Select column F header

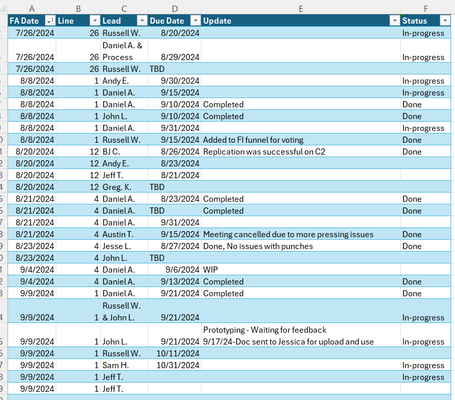click(426, 9)
